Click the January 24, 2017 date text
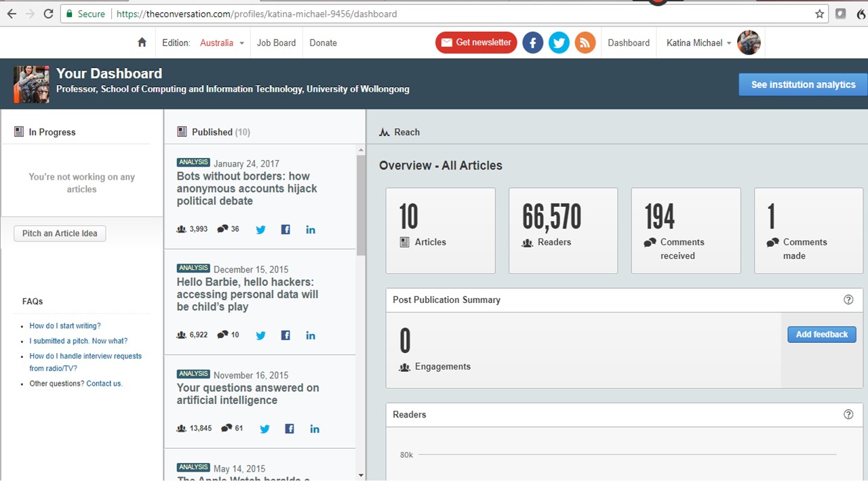 246,163
